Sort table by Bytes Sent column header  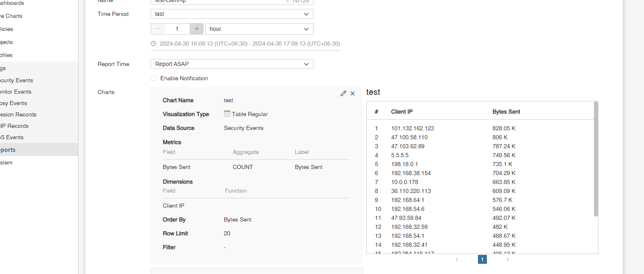click(x=506, y=112)
